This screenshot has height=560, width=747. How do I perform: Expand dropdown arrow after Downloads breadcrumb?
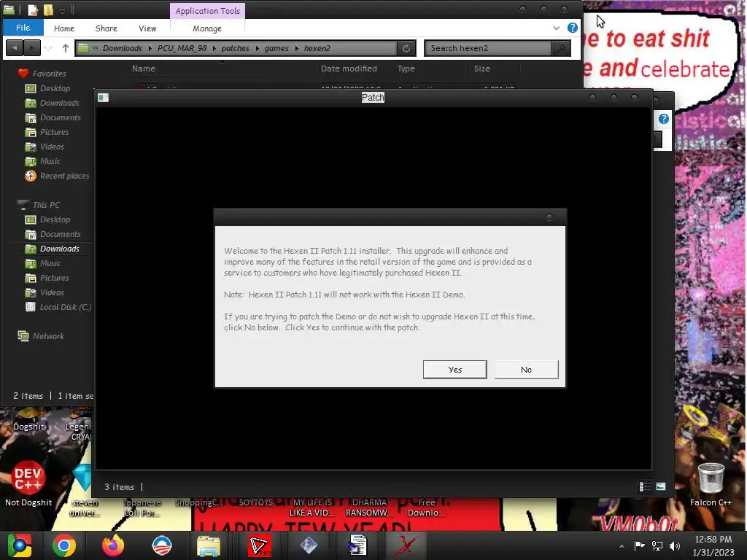[150, 48]
